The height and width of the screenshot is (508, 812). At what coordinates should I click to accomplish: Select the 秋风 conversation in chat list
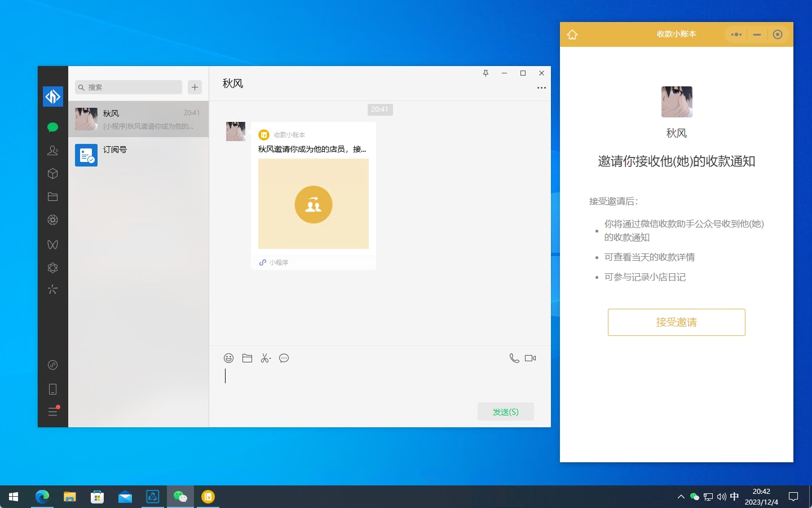coord(138,119)
